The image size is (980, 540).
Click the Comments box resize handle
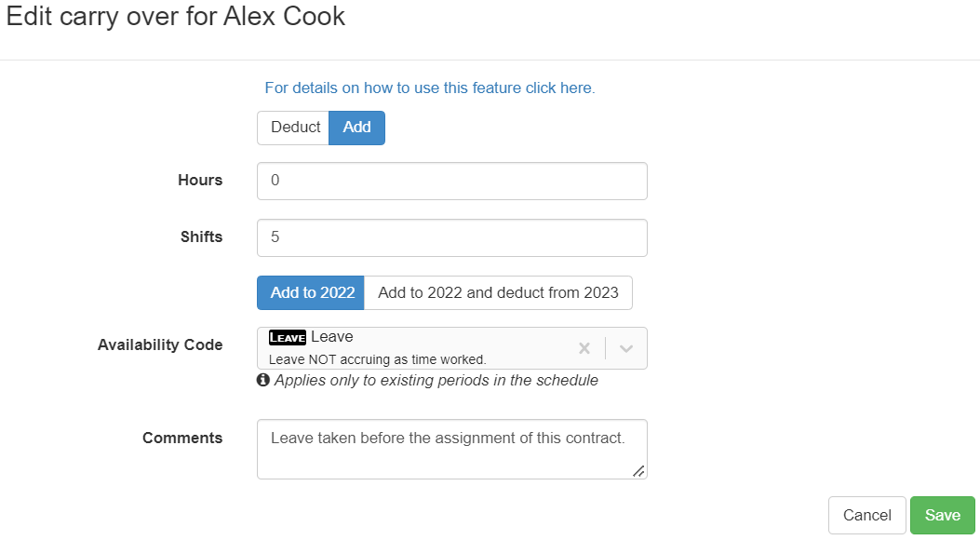638,471
